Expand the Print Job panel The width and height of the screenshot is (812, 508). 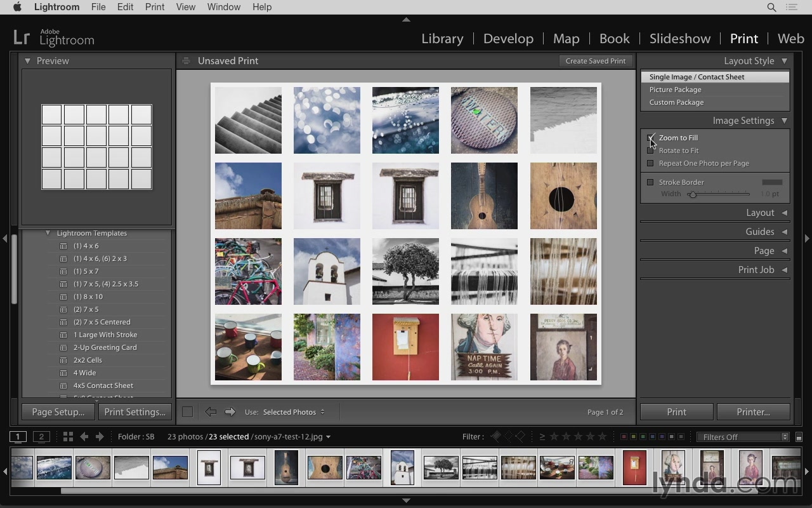pos(784,270)
